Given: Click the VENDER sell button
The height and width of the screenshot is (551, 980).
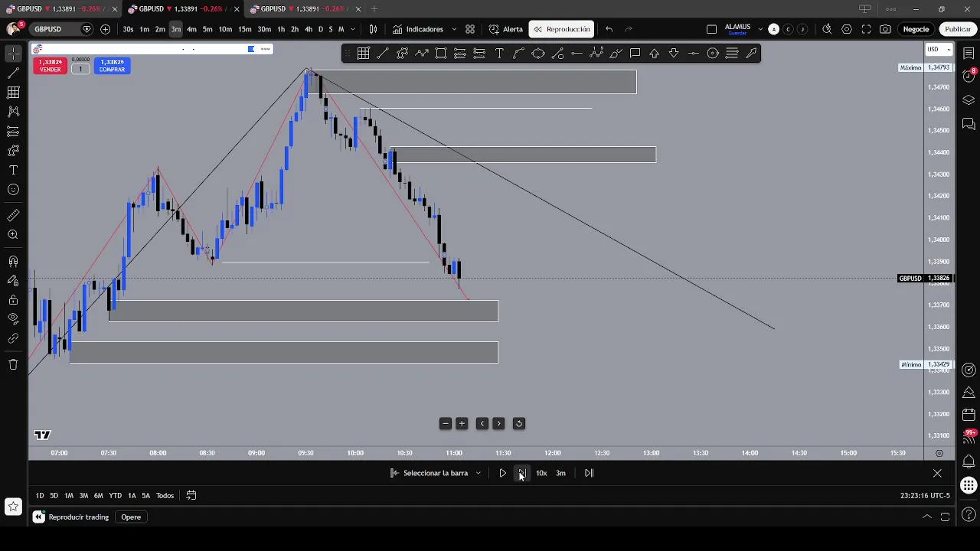Looking at the screenshot, I should [50, 66].
